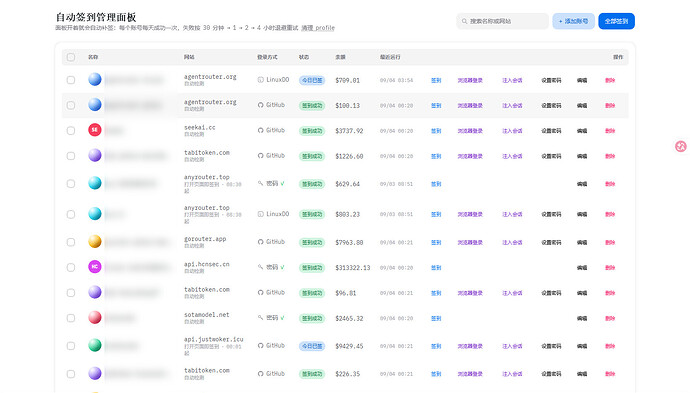Check the box for the seekai.cc row
The width and height of the screenshot is (690, 393).
point(71,131)
